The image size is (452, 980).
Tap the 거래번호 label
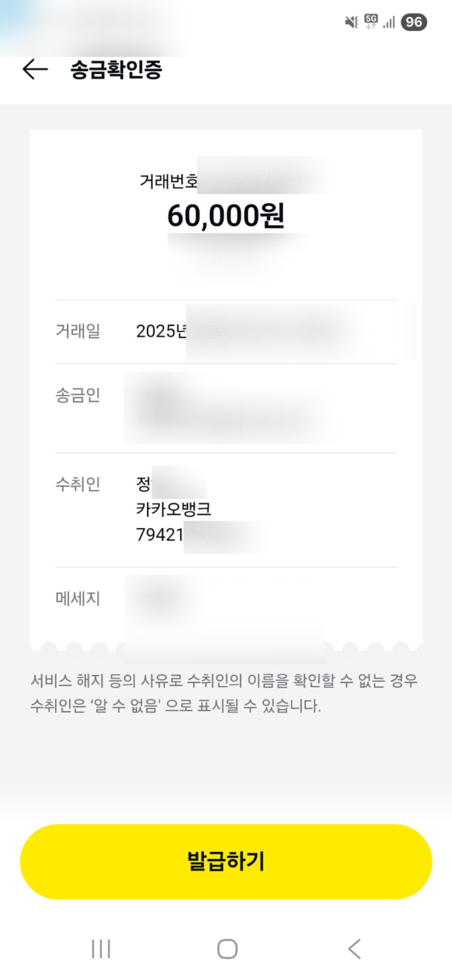pos(168,181)
